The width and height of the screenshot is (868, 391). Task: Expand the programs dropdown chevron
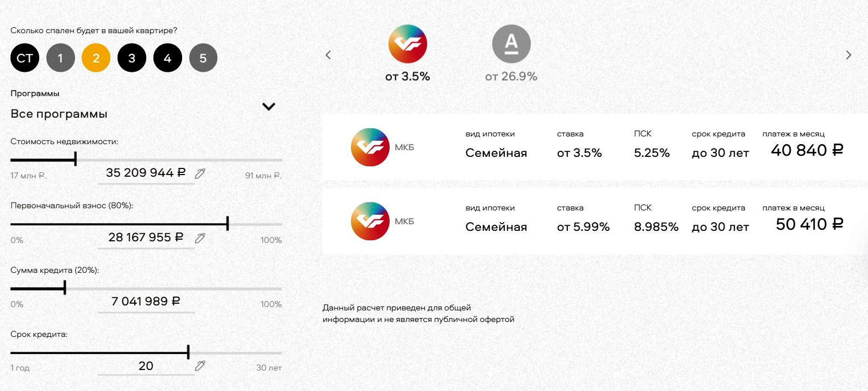click(269, 107)
